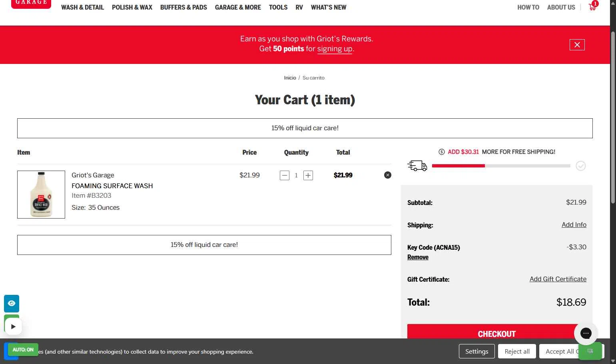Click the Item #B3203 text
The image size is (616, 364).
(92, 195)
